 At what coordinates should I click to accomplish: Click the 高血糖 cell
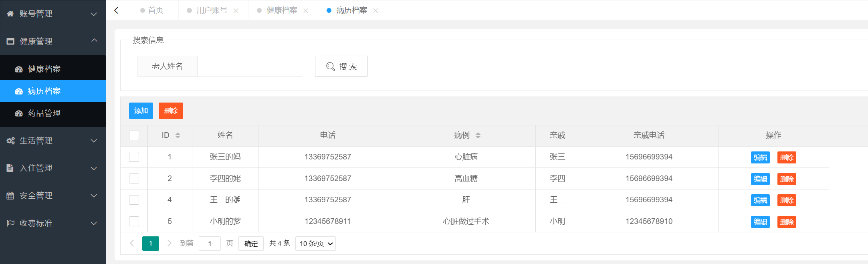coord(466,179)
